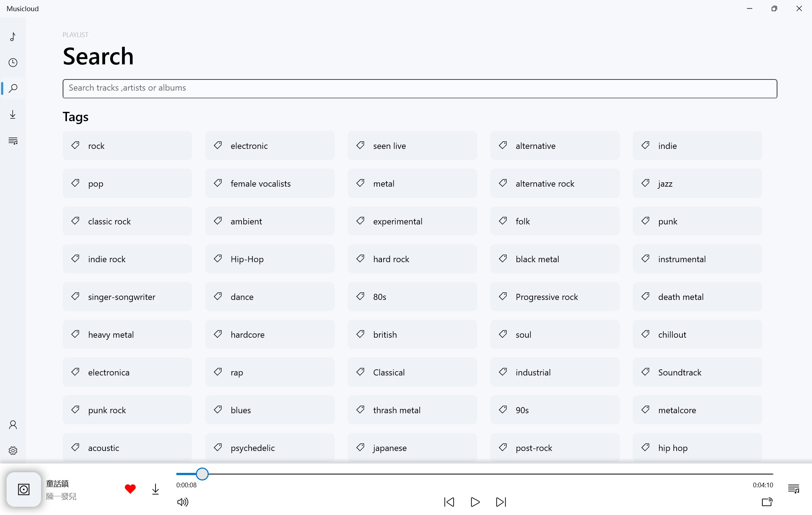Open the playback queue at bottom right

coord(794,489)
